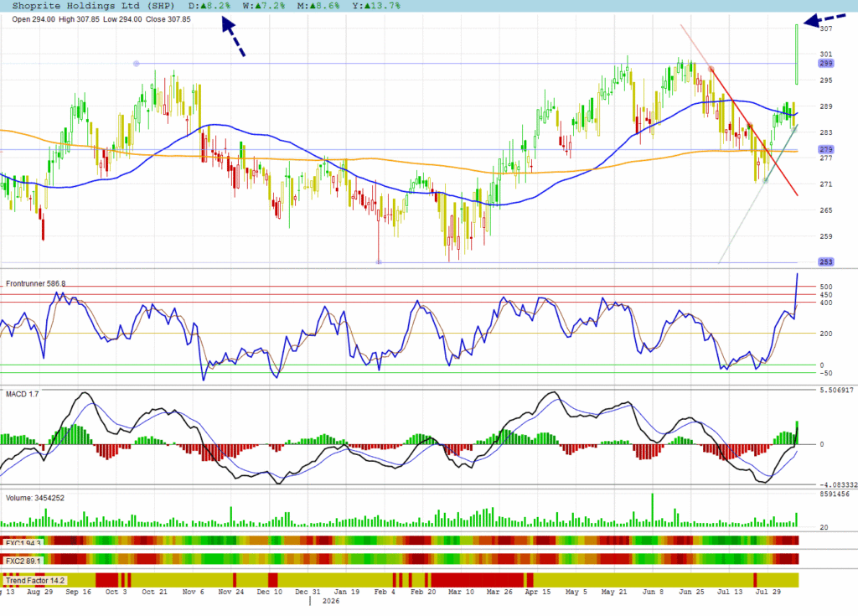Click the Apr 15 date label
The width and height of the screenshot is (858, 616).
click(539, 592)
